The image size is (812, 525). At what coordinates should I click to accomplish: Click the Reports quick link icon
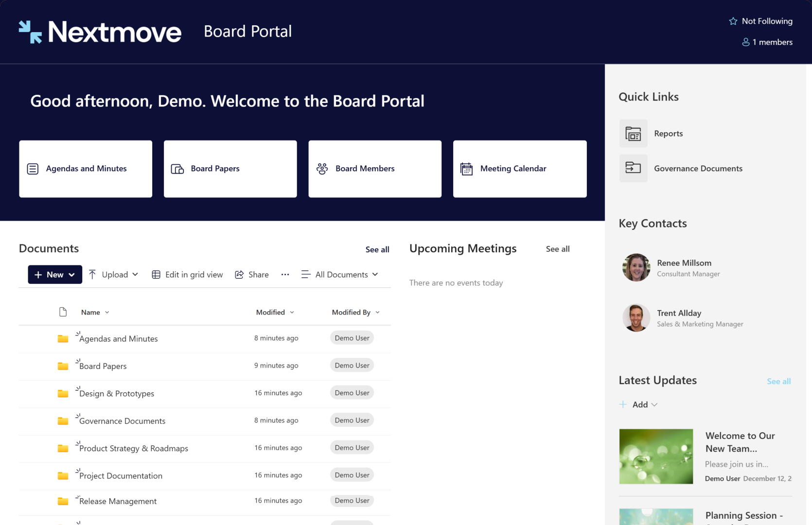633,134
